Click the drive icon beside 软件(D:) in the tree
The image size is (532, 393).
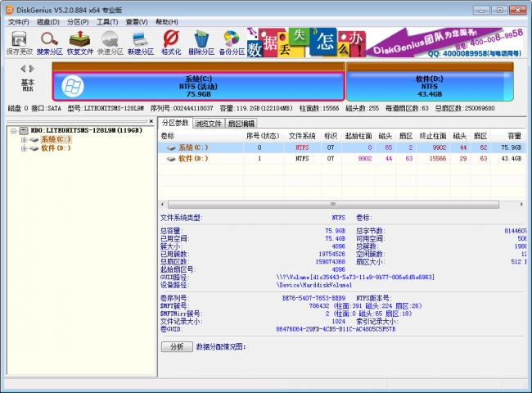(x=34, y=148)
